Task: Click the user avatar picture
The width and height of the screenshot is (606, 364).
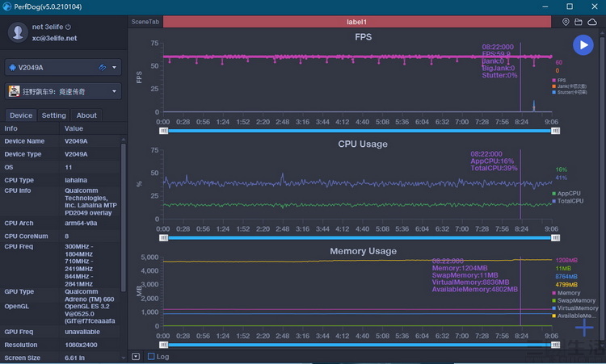Action: (18, 32)
